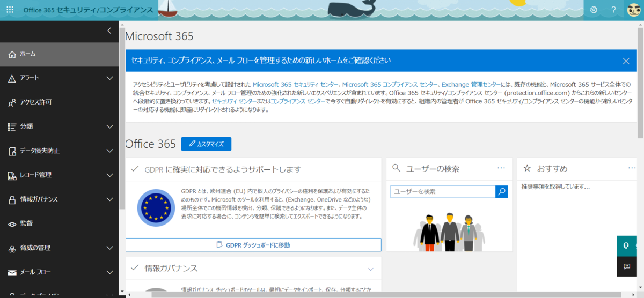Image resolution: width=644 pixels, height=298 pixels.
Task: Click the ユーザーの検索 card title
Action: click(x=433, y=168)
